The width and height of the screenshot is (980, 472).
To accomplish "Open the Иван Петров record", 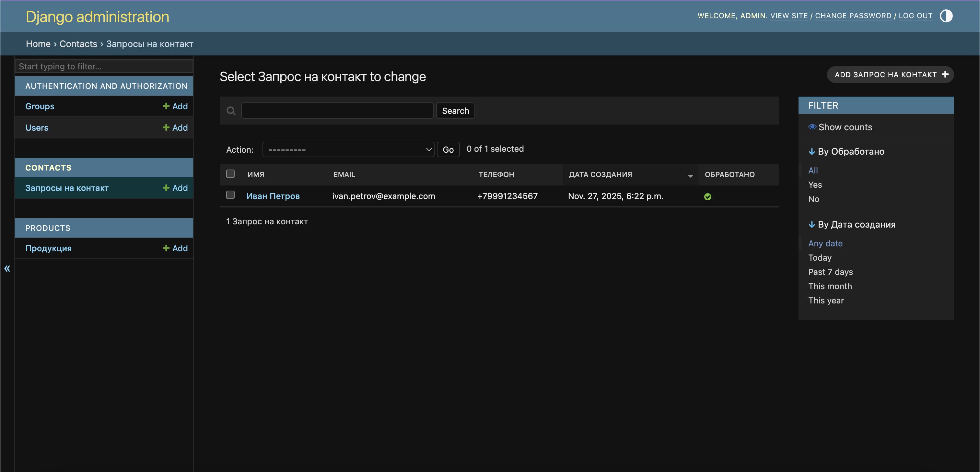I will pos(273,196).
